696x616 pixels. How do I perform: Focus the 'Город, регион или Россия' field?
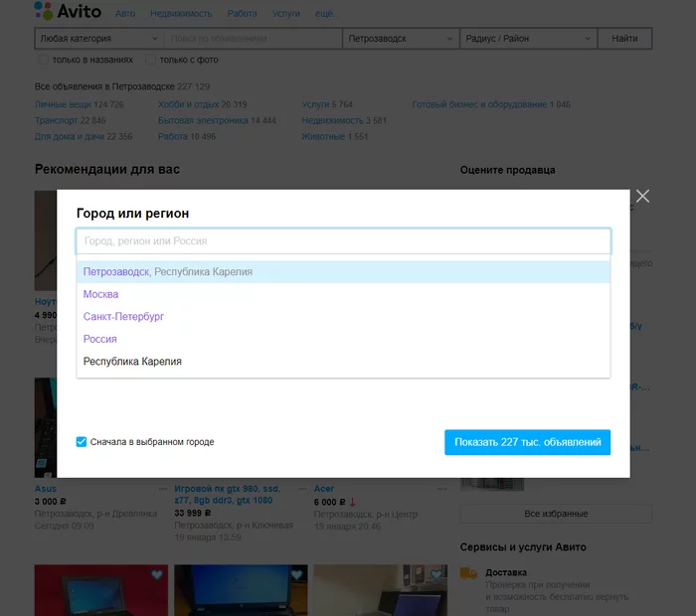[343, 240]
